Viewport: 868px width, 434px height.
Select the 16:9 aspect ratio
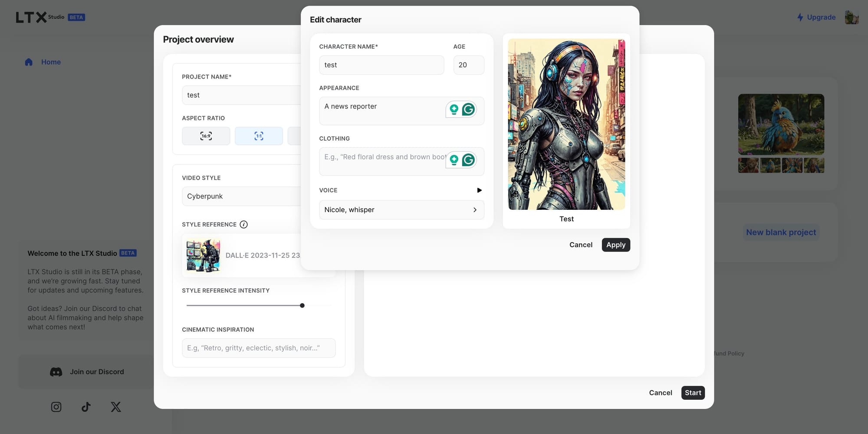206,136
